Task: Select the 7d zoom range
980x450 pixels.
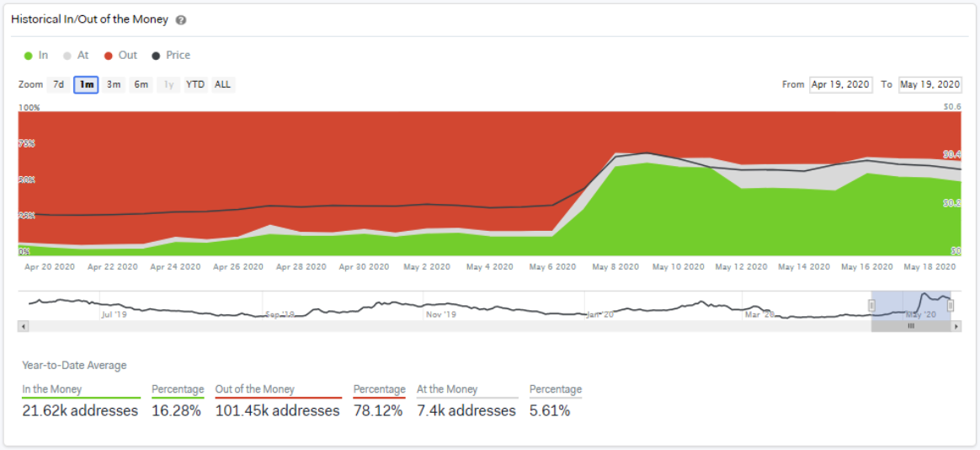Action: [x=58, y=84]
